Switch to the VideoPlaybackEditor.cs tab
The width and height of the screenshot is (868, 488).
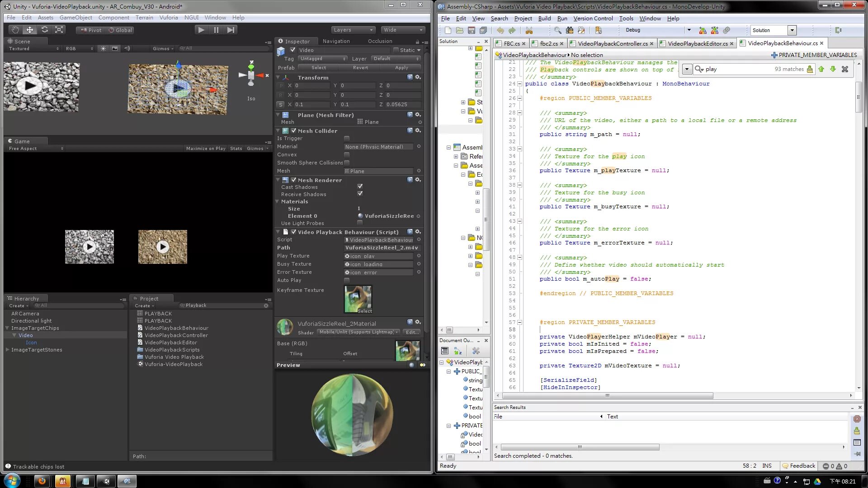pos(697,44)
